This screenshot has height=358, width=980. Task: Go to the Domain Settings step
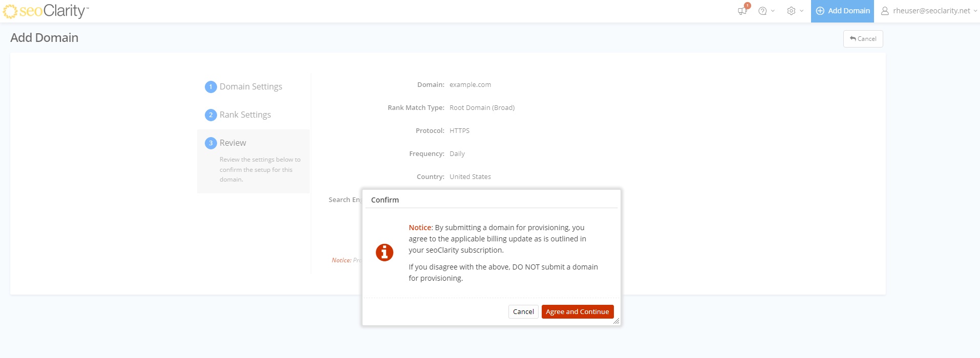pos(251,87)
